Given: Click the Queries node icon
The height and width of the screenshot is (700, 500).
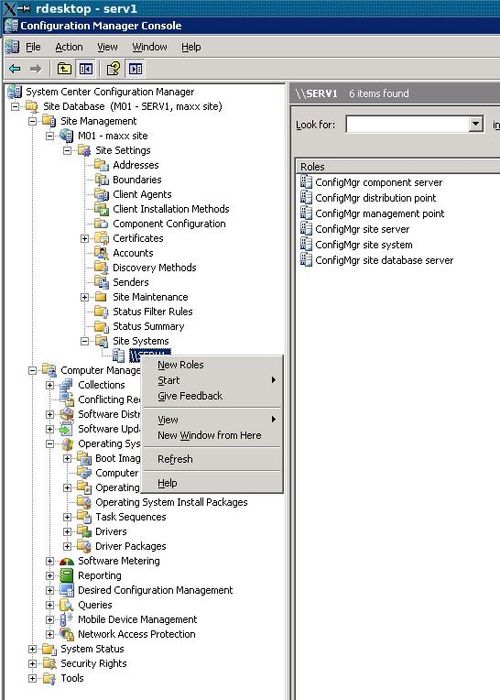Looking at the screenshot, I should coord(67,605).
